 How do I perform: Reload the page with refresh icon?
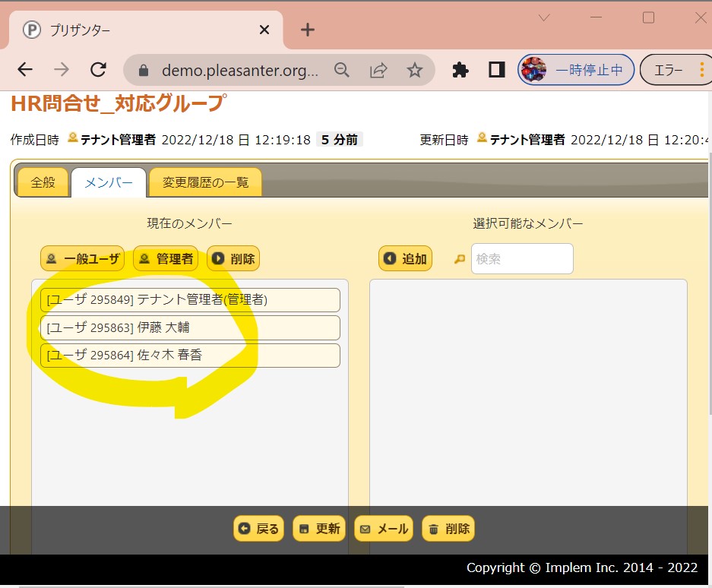98,70
